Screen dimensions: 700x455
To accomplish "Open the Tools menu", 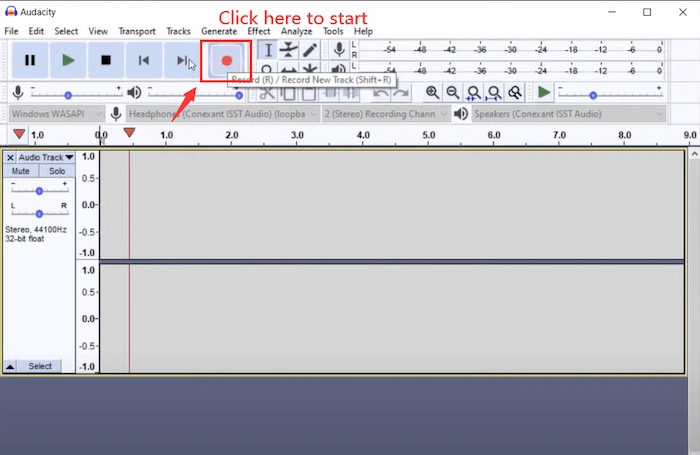I will [x=333, y=31].
